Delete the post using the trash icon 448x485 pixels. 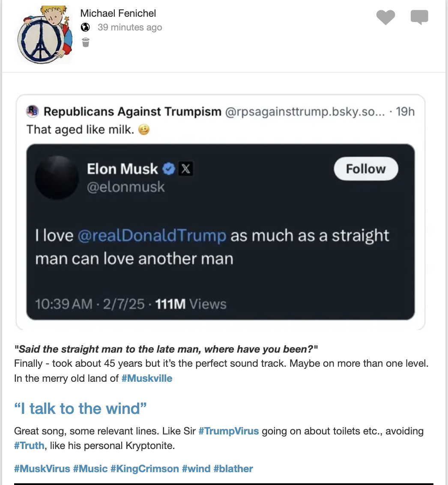point(86,42)
